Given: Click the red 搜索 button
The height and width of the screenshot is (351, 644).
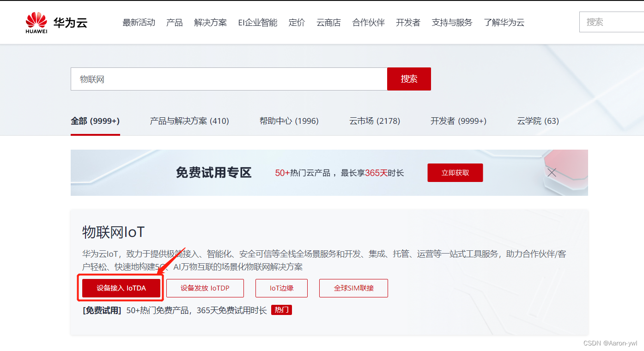Looking at the screenshot, I should pos(409,79).
